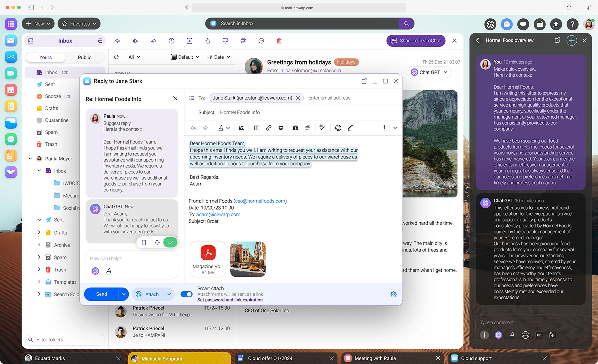Open the Date sort dropdown

point(218,57)
